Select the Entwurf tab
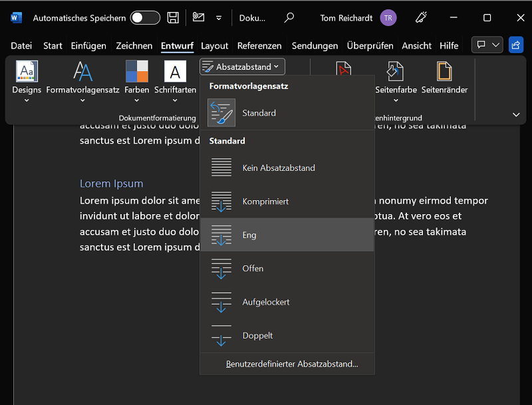Image resolution: width=532 pixels, height=405 pixels. 177,45
